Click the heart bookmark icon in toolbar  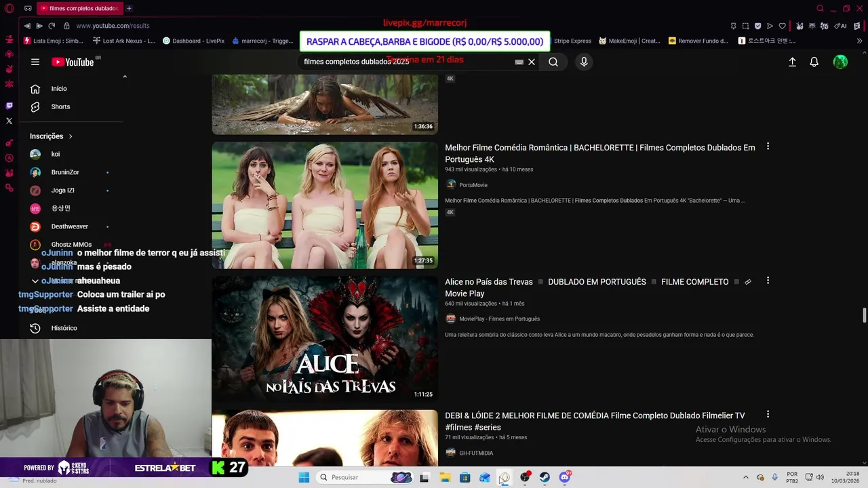click(x=782, y=26)
